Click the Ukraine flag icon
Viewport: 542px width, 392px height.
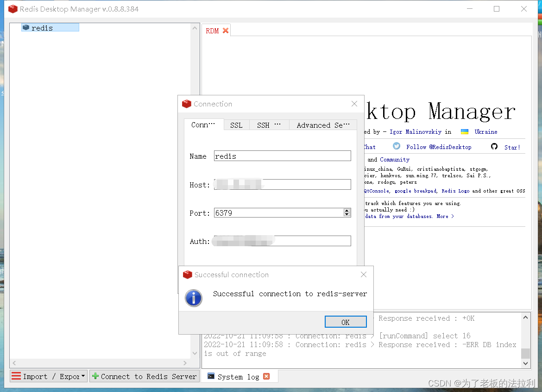[465, 131]
